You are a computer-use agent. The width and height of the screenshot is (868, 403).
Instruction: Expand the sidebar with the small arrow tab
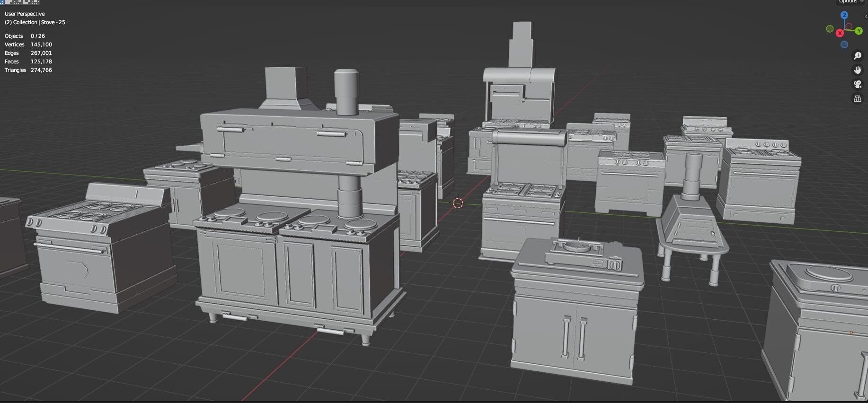coord(866,16)
